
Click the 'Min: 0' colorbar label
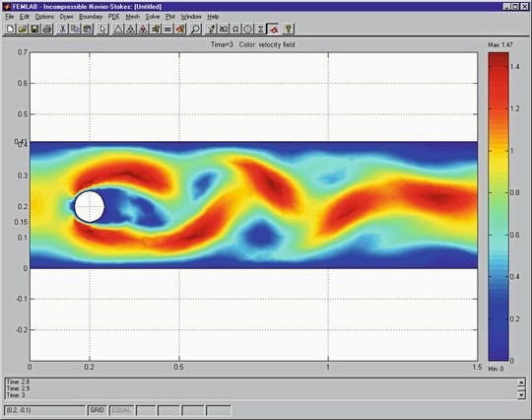point(496,369)
